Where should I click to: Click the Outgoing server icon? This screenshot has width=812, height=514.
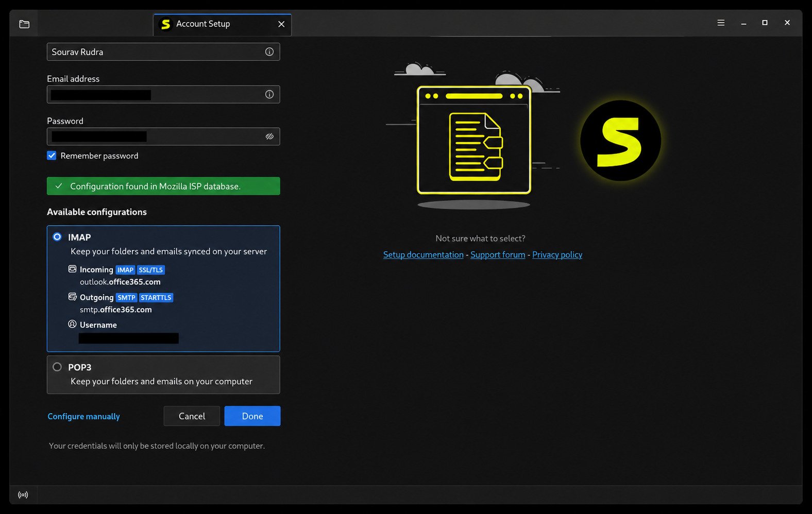73,297
